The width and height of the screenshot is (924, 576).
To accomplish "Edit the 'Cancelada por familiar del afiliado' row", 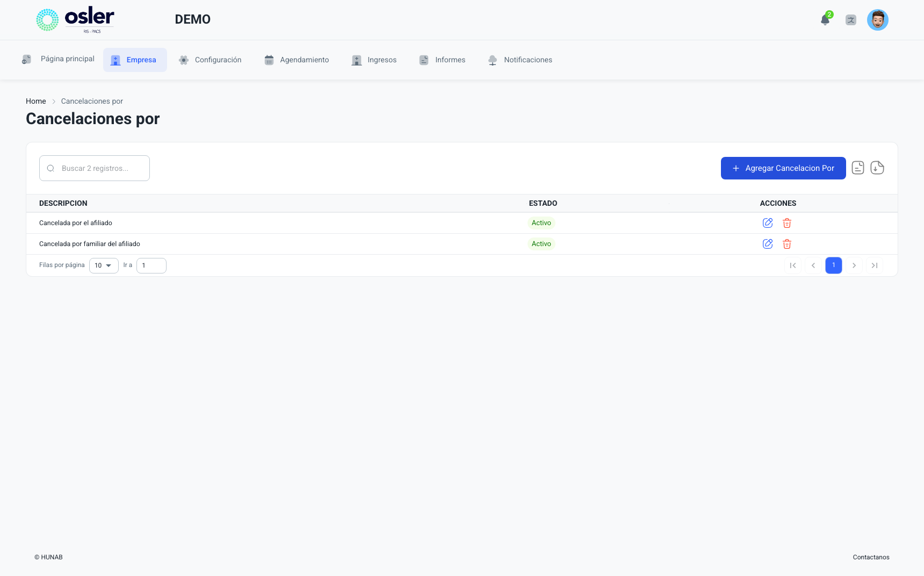I will (768, 244).
